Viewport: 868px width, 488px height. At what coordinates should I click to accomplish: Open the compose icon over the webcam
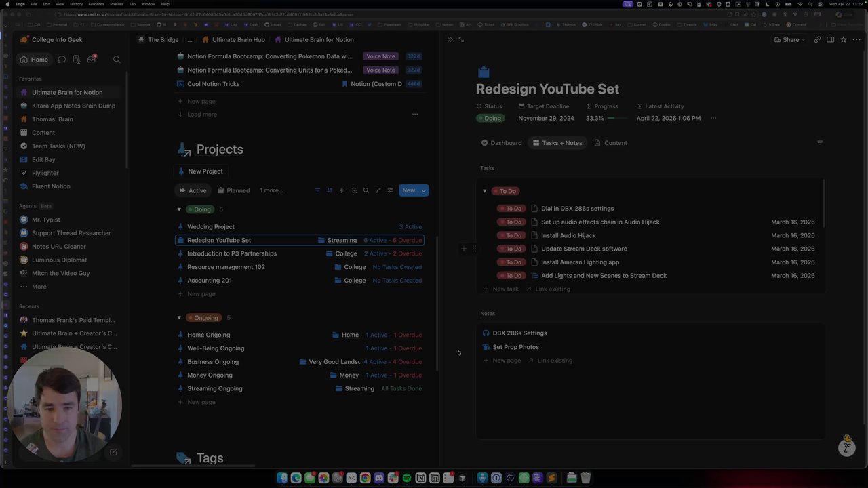(113, 452)
